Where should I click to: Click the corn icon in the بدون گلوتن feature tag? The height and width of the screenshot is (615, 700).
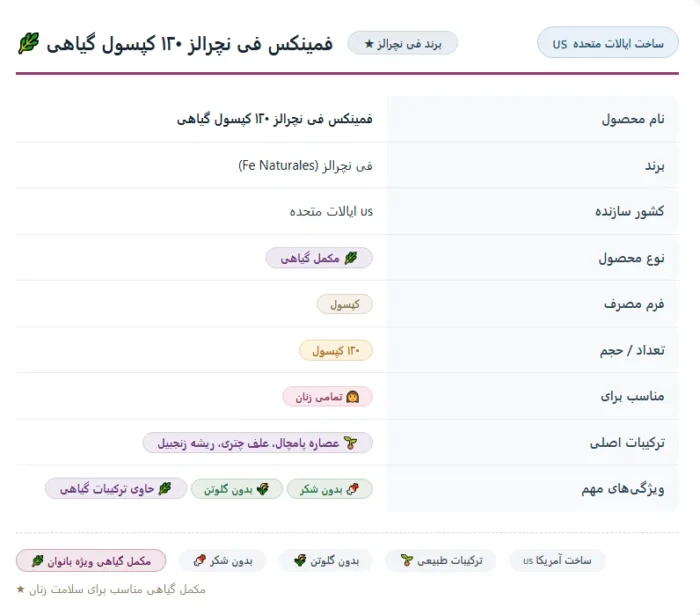point(263,489)
